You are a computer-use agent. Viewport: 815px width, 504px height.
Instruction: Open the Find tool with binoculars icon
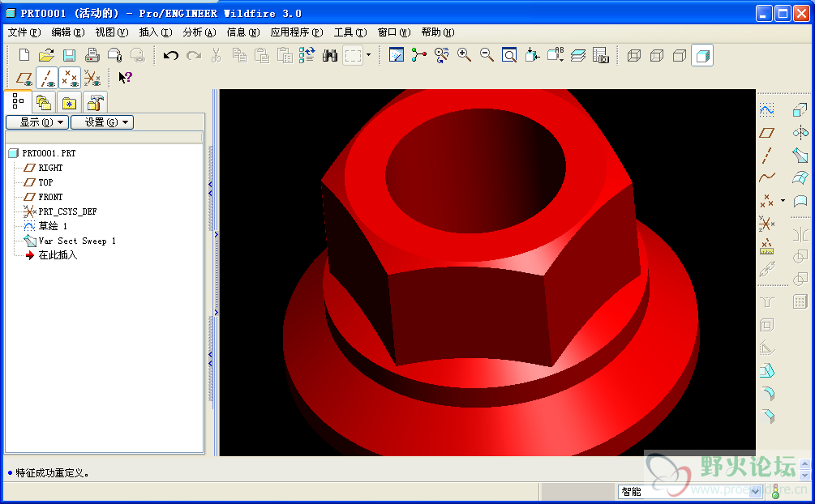(329, 55)
